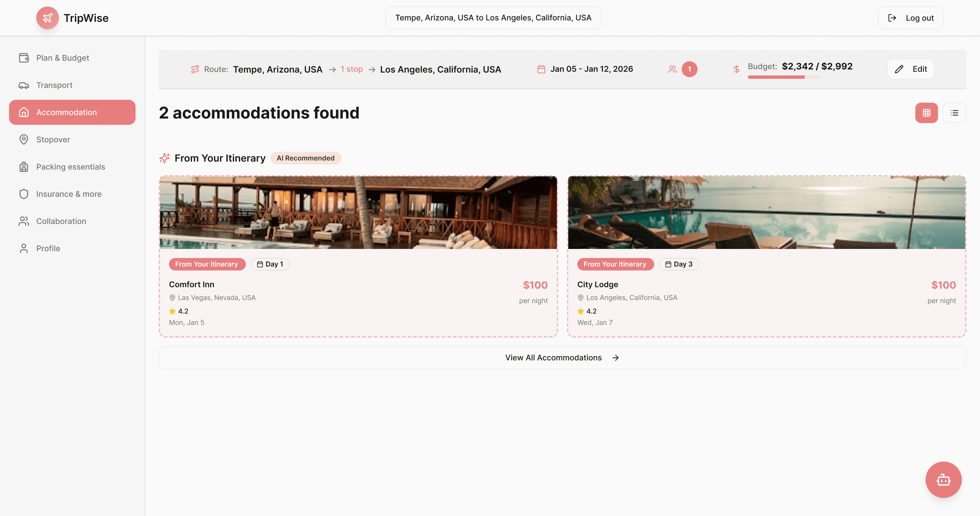Click the TripWise airplane logo icon
The width and height of the screenshot is (980, 516).
pos(47,18)
